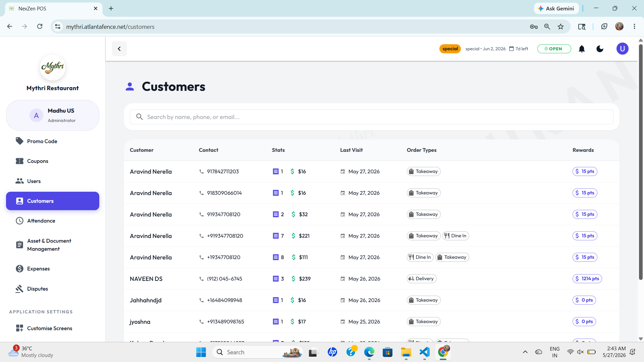
Task: Click the $221 stats amount
Action: tap(304, 236)
